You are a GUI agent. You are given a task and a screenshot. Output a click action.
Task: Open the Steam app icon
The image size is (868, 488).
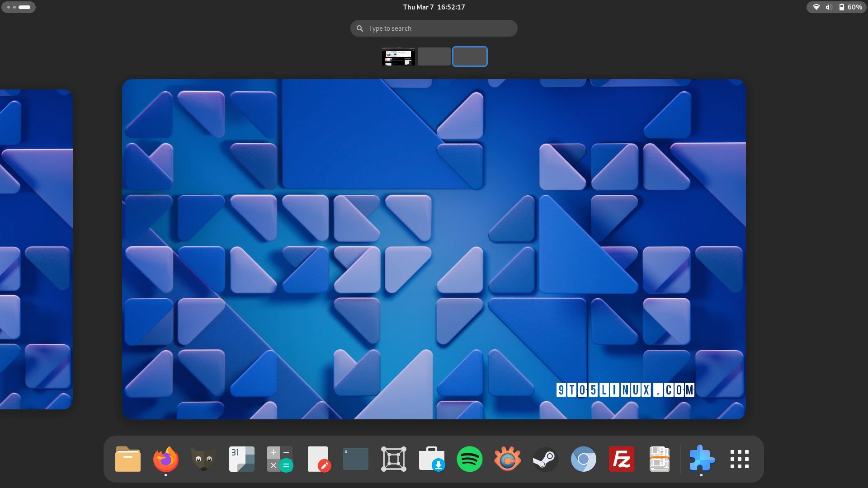(546, 459)
